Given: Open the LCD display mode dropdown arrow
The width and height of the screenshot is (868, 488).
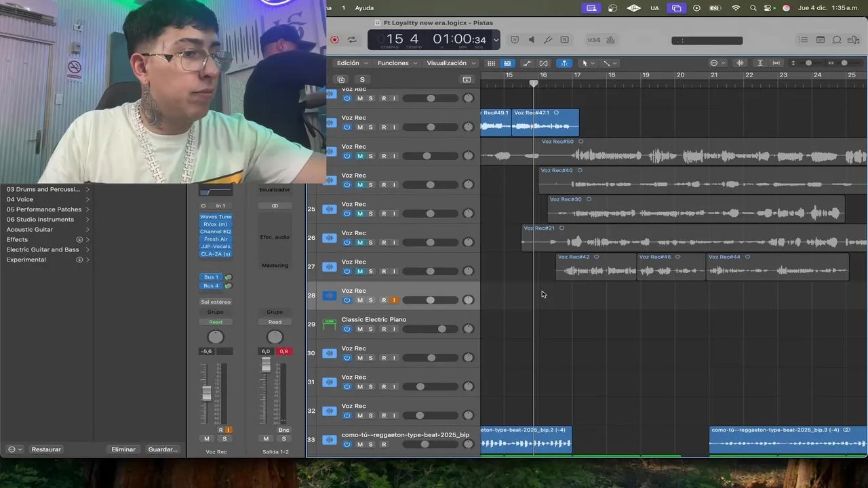Looking at the screenshot, I should (496, 40).
